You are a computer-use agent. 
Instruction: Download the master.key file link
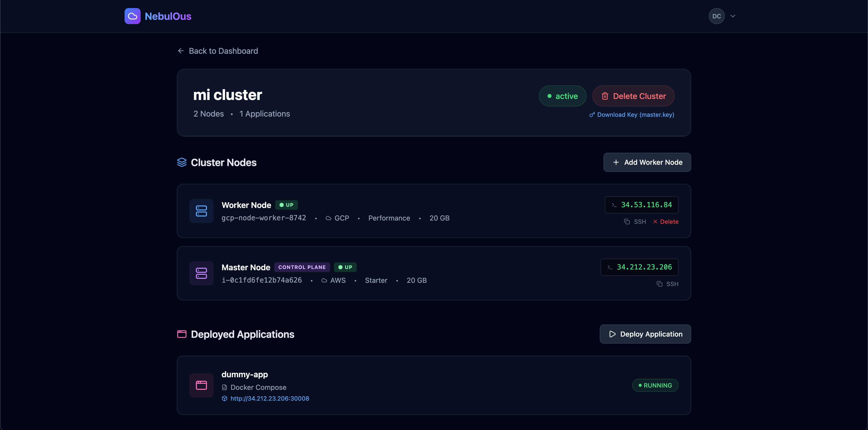point(635,115)
